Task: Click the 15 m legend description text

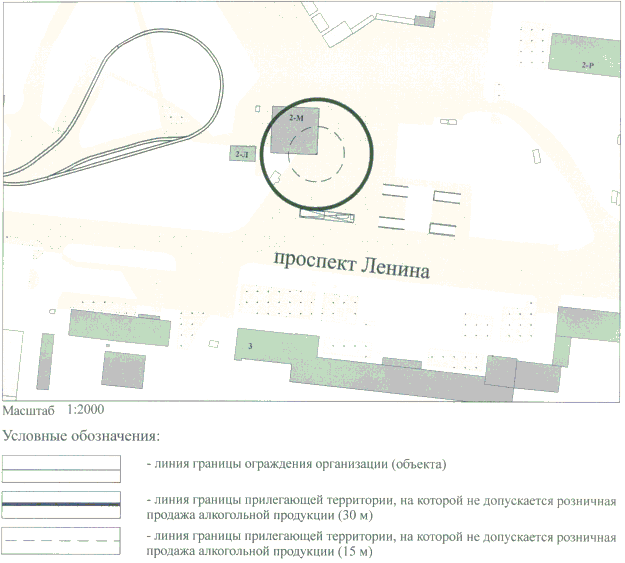Action: coord(380,545)
